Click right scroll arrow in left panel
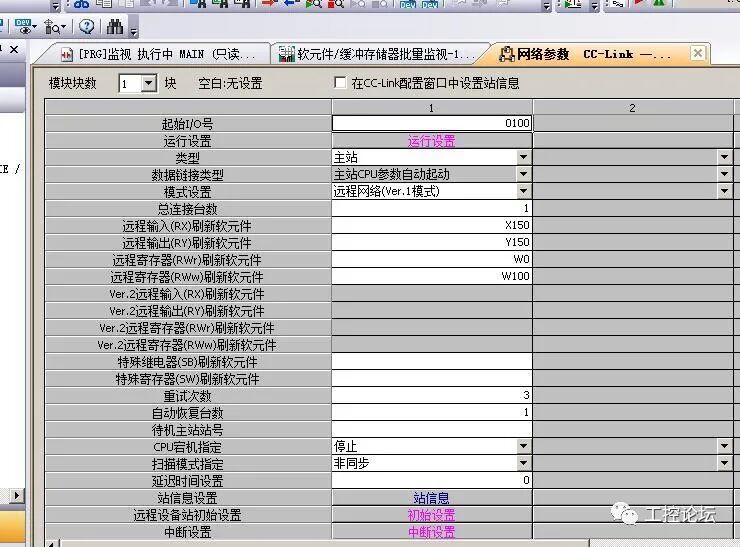 pyautogui.click(x=17, y=496)
